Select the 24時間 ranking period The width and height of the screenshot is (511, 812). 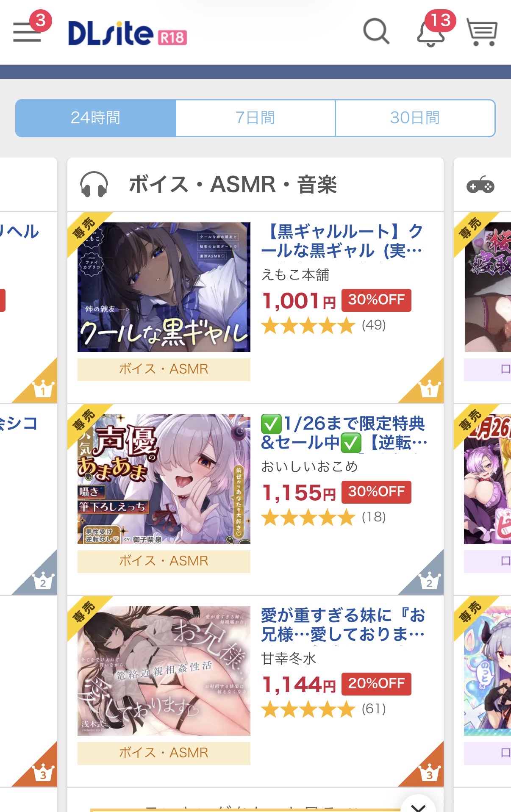point(96,118)
